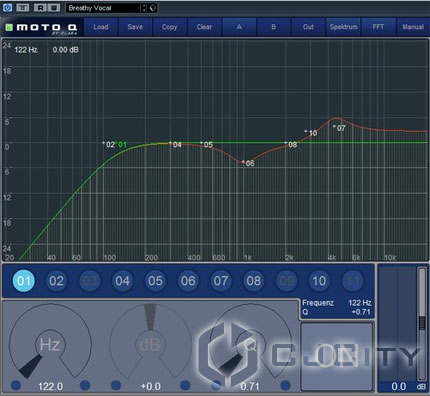430x396 pixels.
Task: Toggle the plugin power bypass icon
Action: [x=7, y=7]
